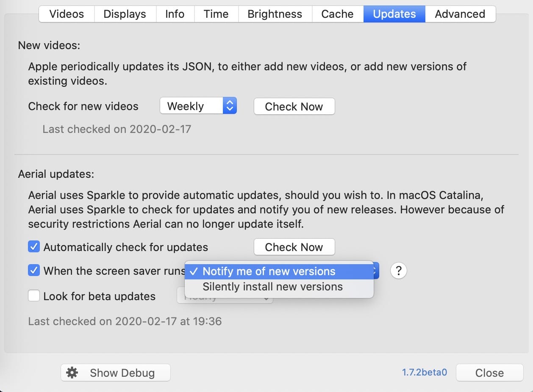This screenshot has width=533, height=392.
Task: Open the dimmed Hourly frequency dropdown
Action: coord(225,296)
